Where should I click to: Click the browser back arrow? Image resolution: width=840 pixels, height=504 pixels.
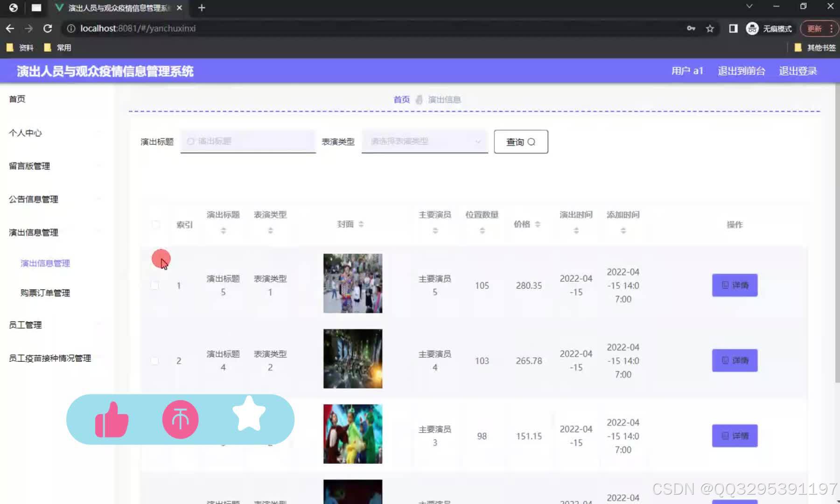pos(10,28)
